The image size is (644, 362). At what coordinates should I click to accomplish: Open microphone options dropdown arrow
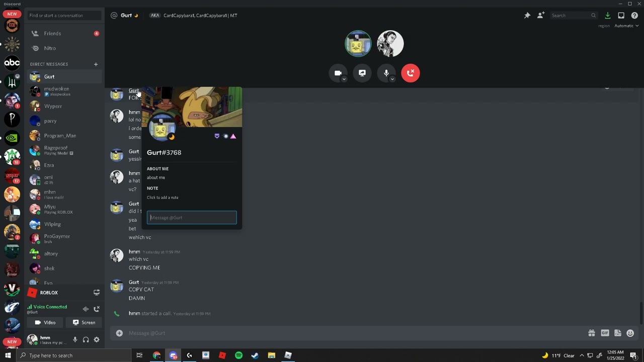point(392,79)
